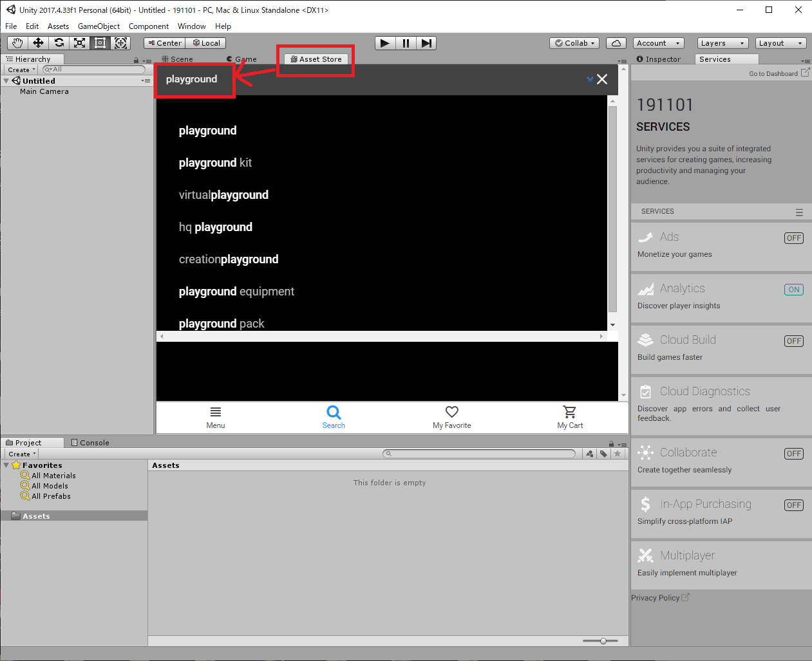Click the Project search field
This screenshot has height=661, width=812.
(x=478, y=454)
